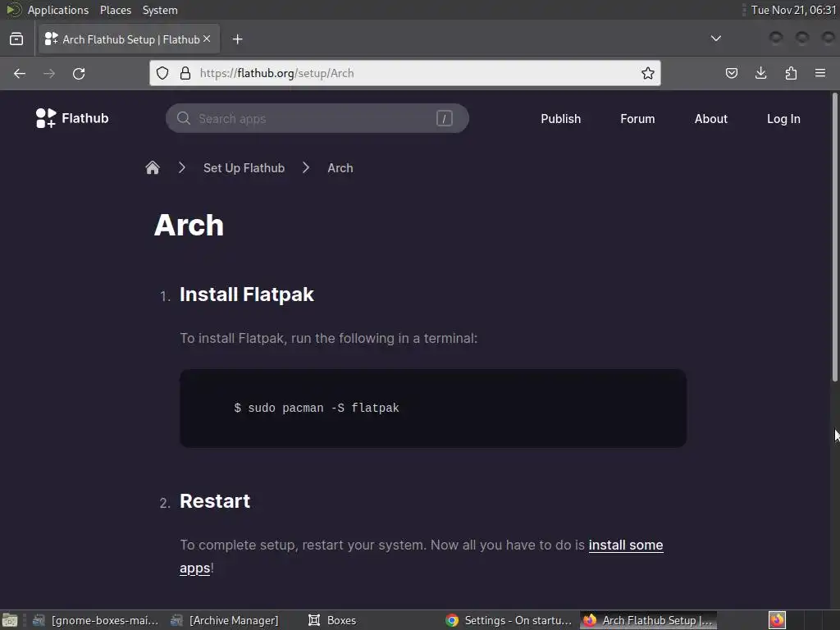The height and width of the screenshot is (630, 840).
Task: Click the page vertical scrollbar
Action: click(834, 237)
